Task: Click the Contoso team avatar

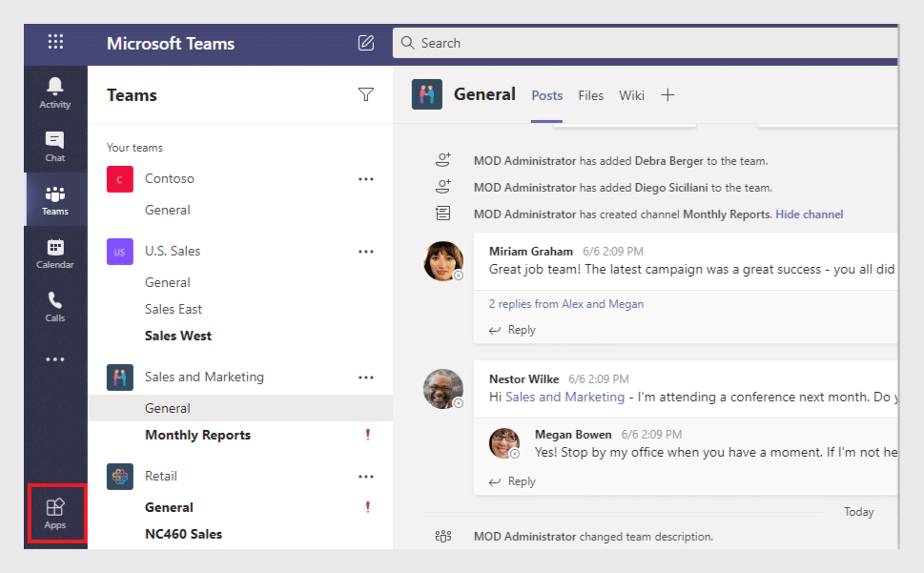Action: [x=119, y=179]
